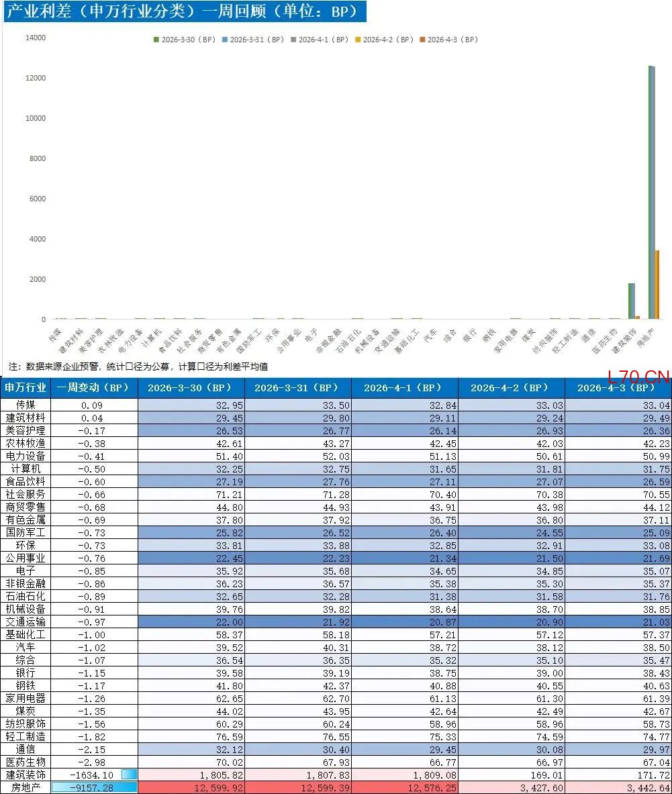Viewport: 672px width, 794px height.
Task: Select the 房地产 row label in table
Action: point(26,787)
